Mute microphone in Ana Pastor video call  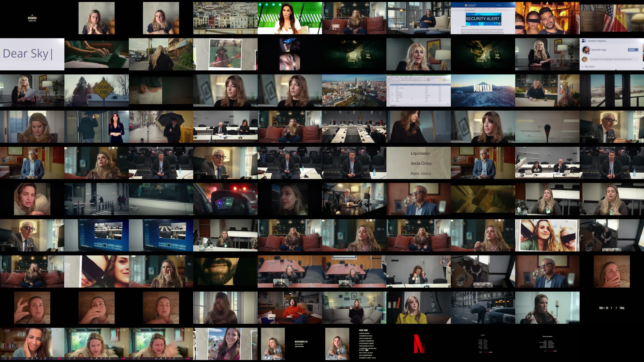tap(5, 358)
